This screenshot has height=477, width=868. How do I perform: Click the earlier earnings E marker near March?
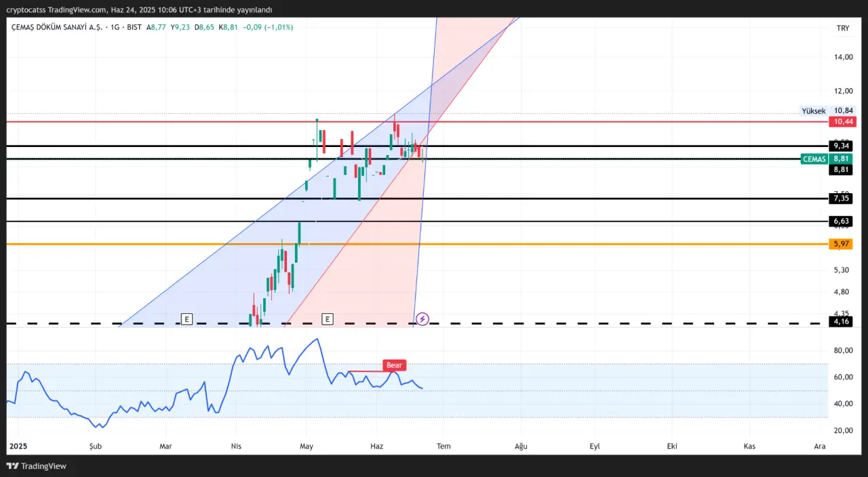tap(187, 318)
